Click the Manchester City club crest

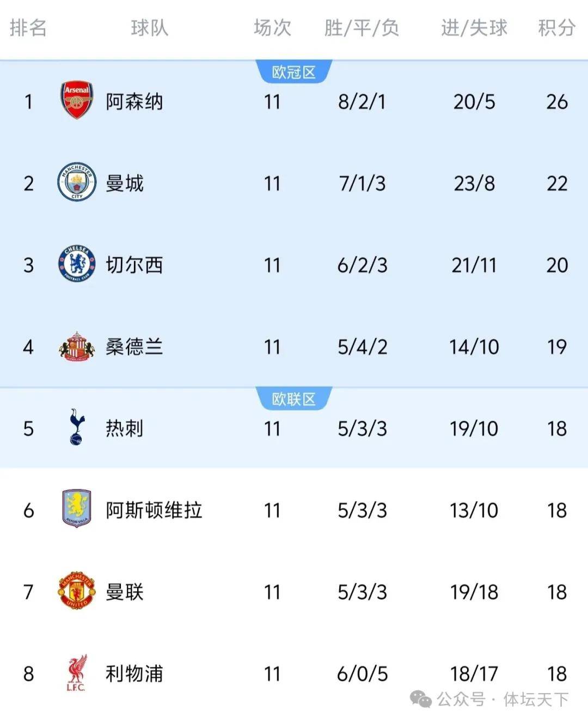tap(77, 183)
